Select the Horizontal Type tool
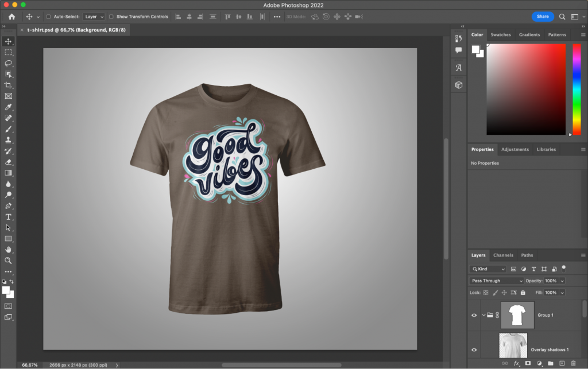 tap(9, 217)
